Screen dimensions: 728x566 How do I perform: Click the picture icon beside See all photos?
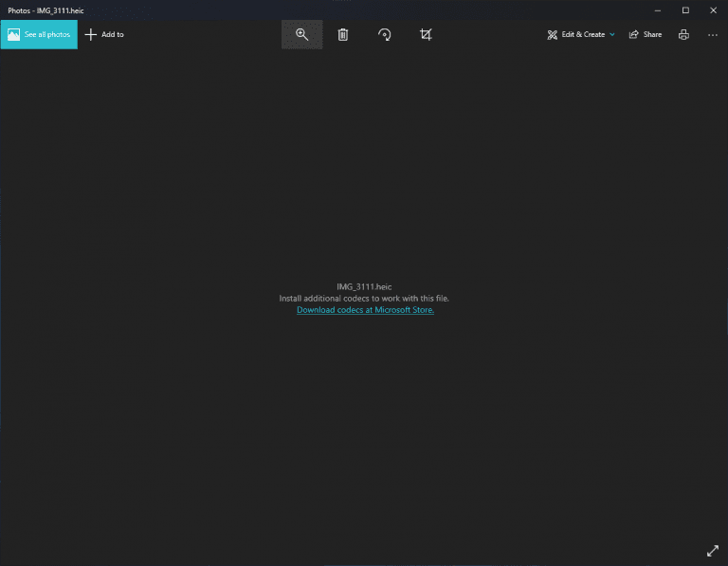pyautogui.click(x=13, y=34)
